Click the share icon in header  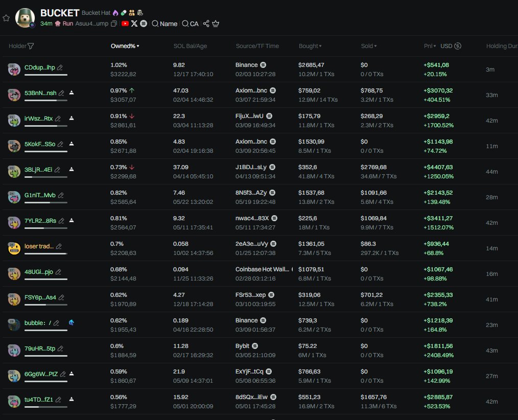pos(206,24)
